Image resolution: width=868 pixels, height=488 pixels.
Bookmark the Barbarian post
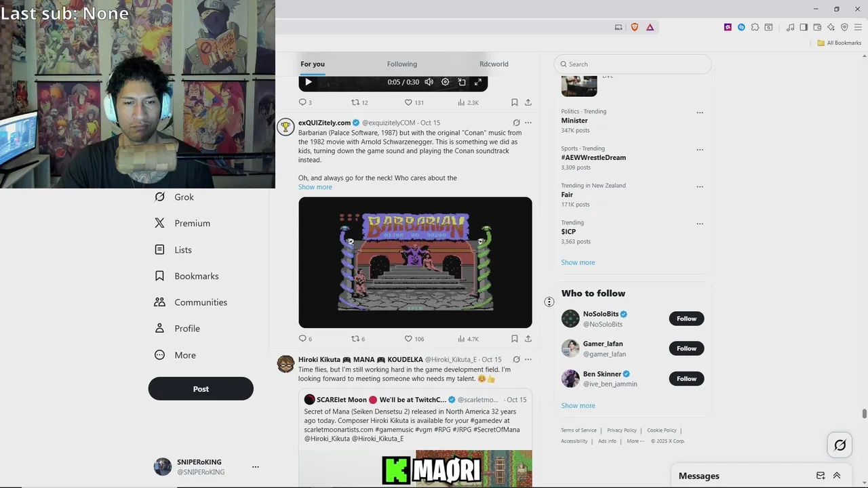click(x=514, y=339)
